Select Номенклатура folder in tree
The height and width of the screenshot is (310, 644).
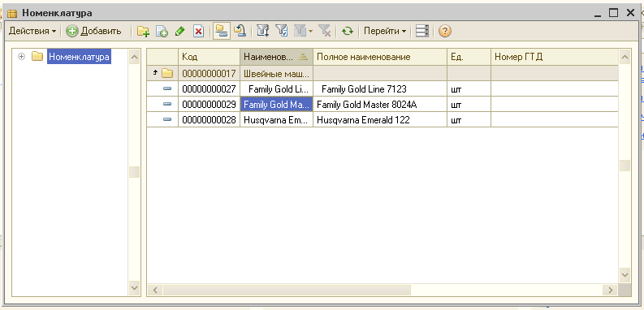tap(79, 57)
